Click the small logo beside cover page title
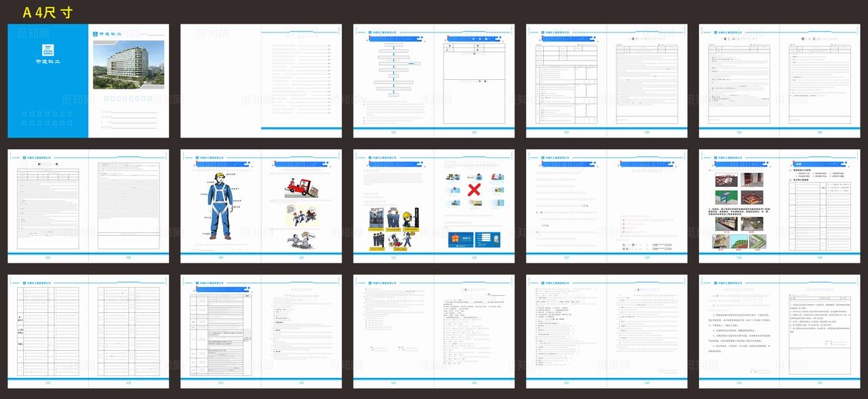The image size is (868, 399). pyautogui.click(x=95, y=33)
